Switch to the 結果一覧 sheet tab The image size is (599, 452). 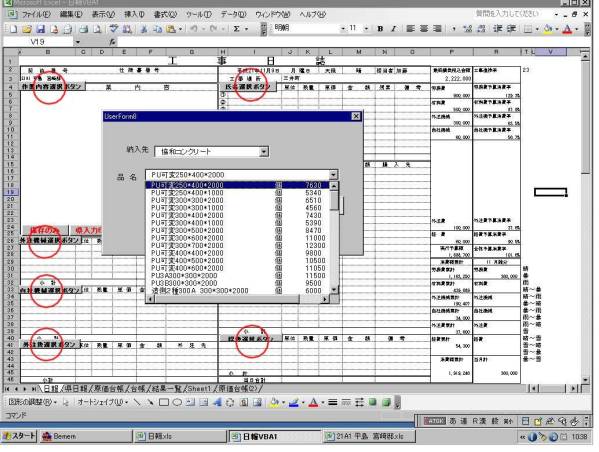167,389
